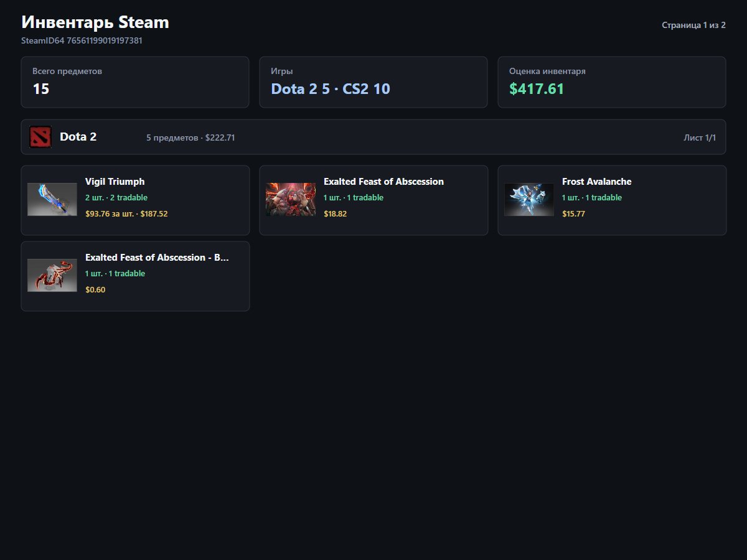Click the Frost Avalanche item name
Screen dimensions: 747x560
pos(596,182)
